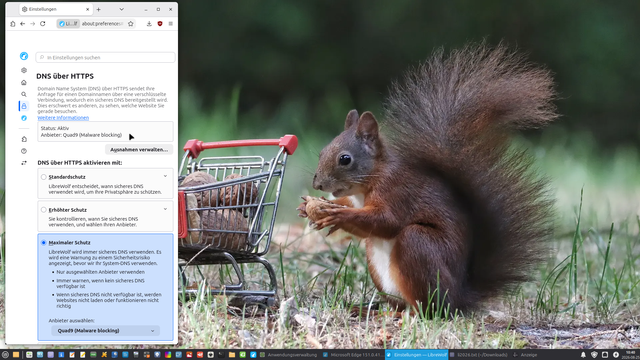This screenshot has height=360, width=640.
Task: Select the Erhöhter Schutz radio button
Action: (x=43, y=210)
